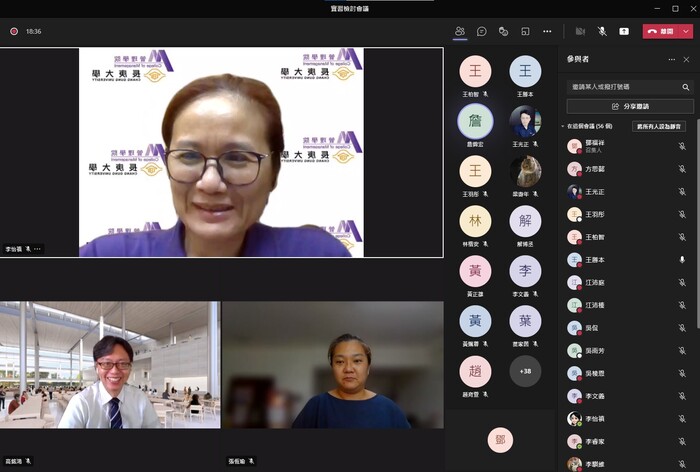Open the rooms icon in meeting toolbar
Viewport: 700px width, 472px height.
[x=525, y=31]
